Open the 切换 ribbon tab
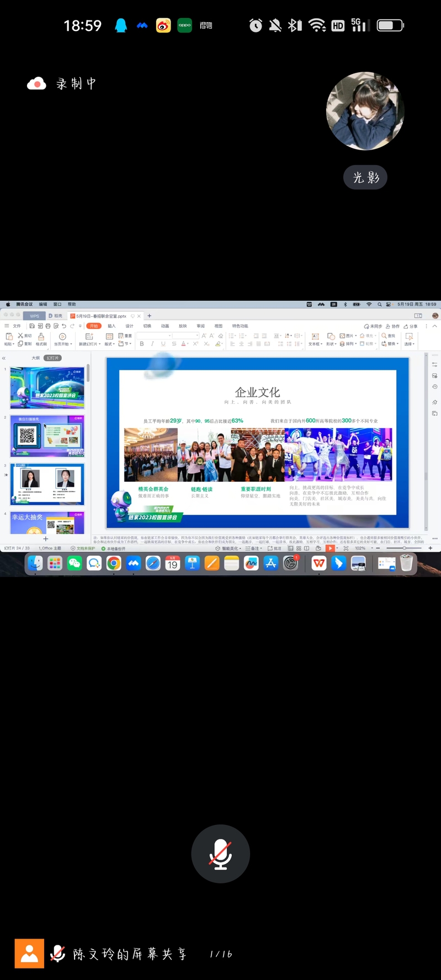This screenshot has width=441, height=980. click(147, 326)
